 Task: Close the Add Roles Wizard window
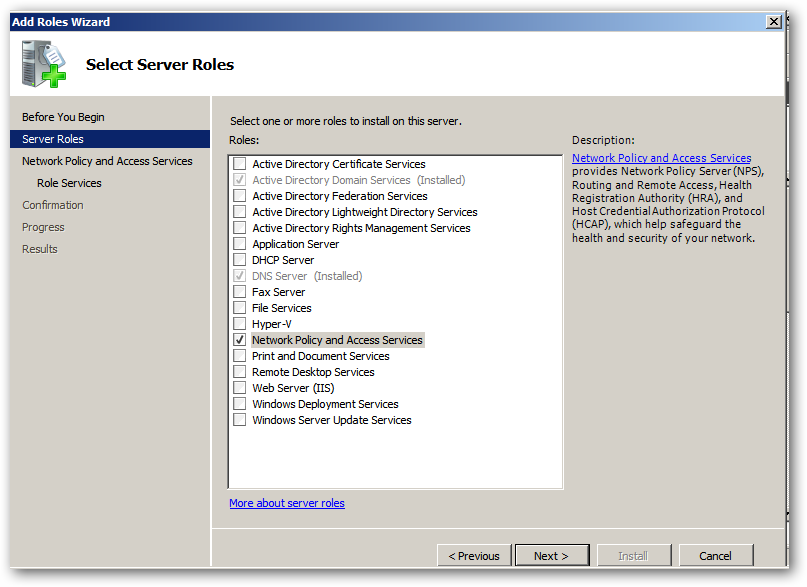pos(774,22)
